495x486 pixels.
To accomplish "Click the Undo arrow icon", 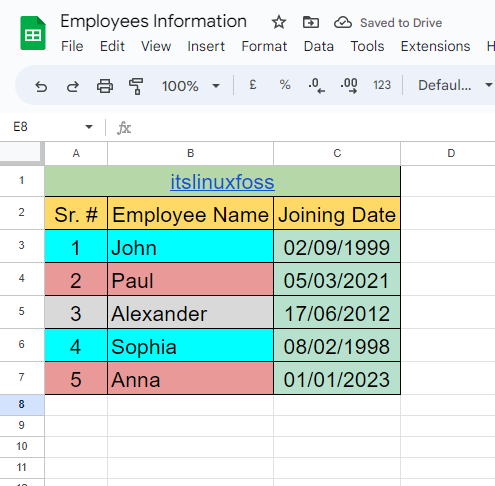I will pyautogui.click(x=41, y=86).
